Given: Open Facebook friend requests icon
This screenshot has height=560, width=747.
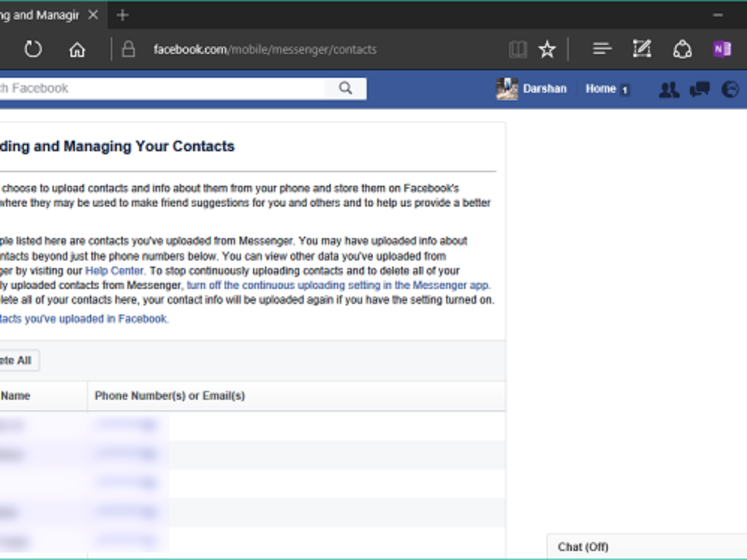Looking at the screenshot, I should [x=669, y=90].
